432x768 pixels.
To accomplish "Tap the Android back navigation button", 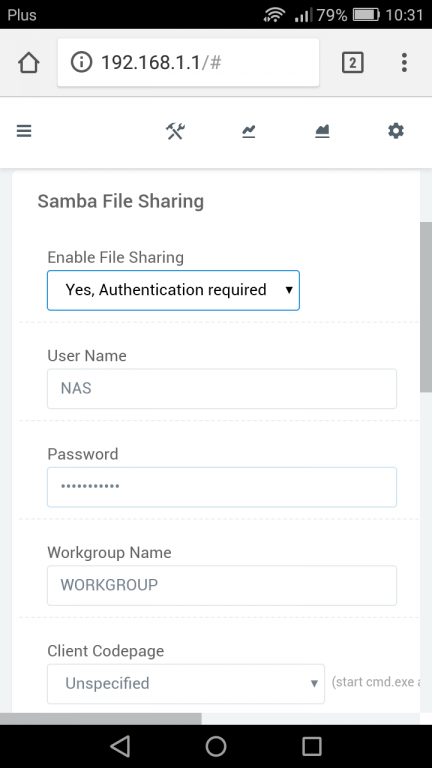I will pos(120,746).
